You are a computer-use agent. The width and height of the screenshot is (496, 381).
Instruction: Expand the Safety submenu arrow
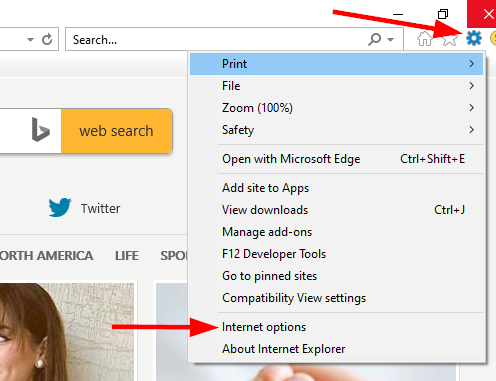point(471,130)
